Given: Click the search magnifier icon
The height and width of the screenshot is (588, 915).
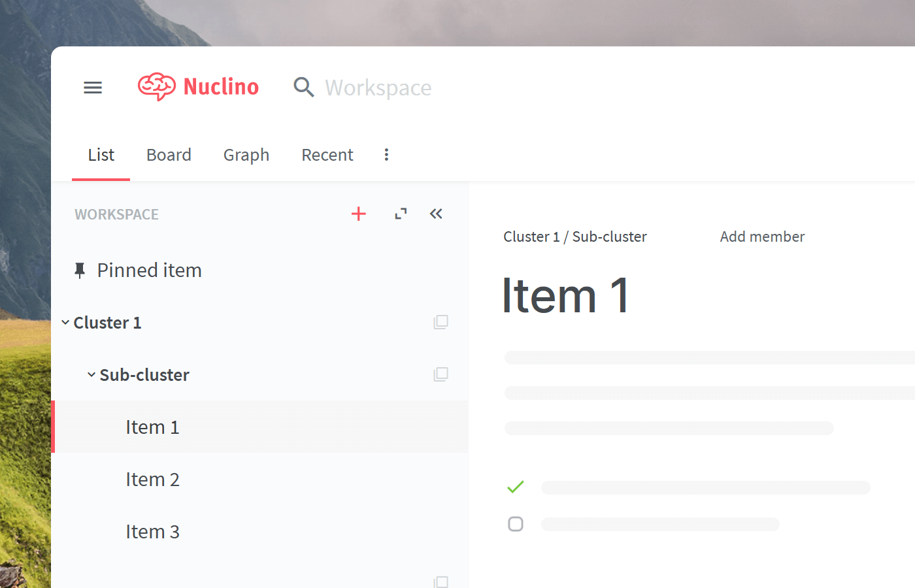Looking at the screenshot, I should coord(303,87).
